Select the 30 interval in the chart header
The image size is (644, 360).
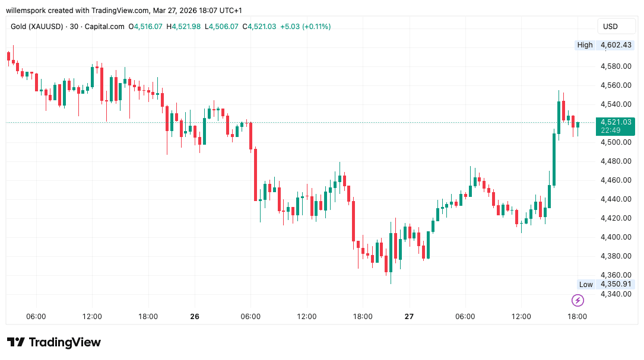click(74, 27)
